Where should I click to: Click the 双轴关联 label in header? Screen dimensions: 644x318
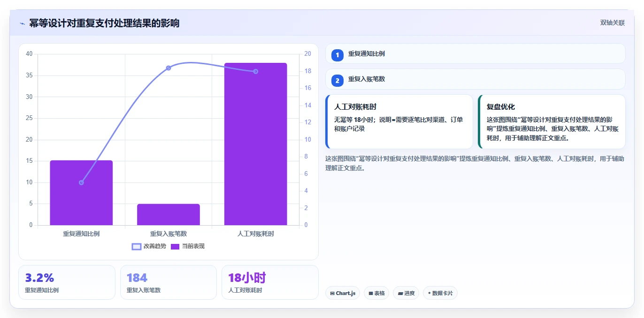point(613,23)
